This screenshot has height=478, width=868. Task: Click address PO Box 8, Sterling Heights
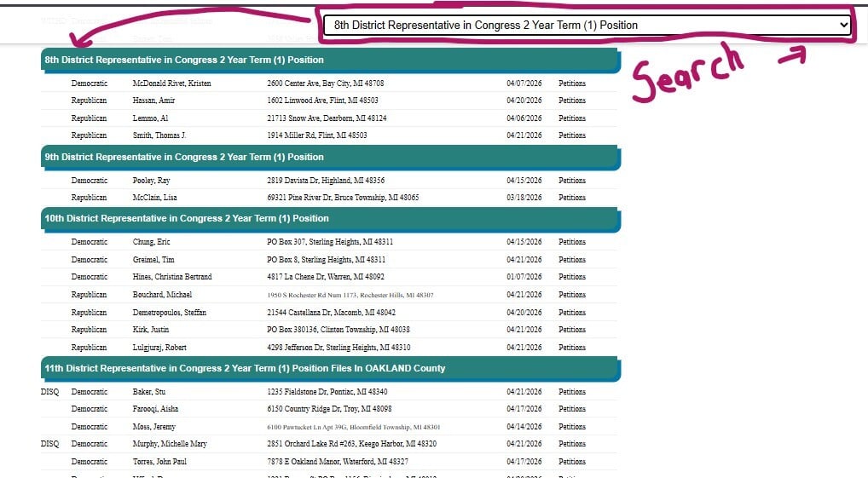click(x=326, y=260)
